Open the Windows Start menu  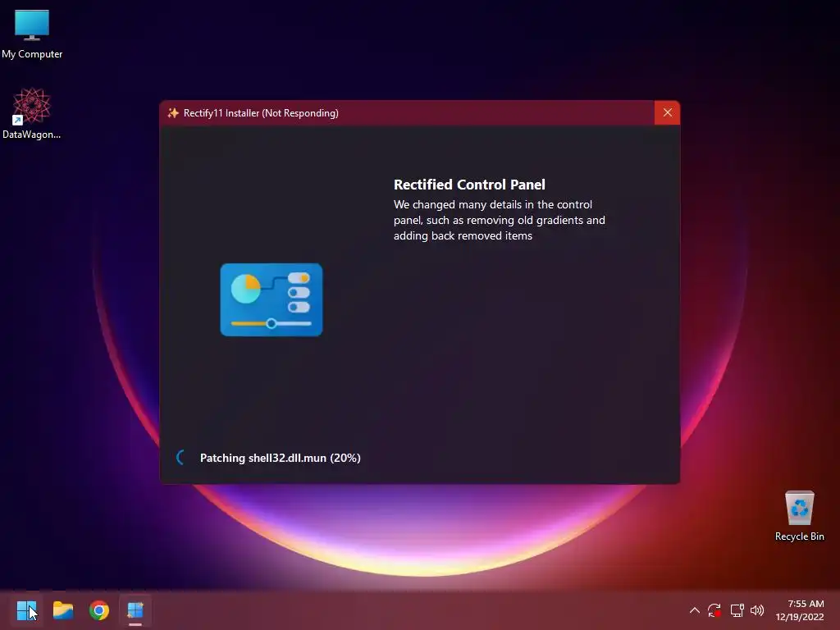tap(26, 610)
